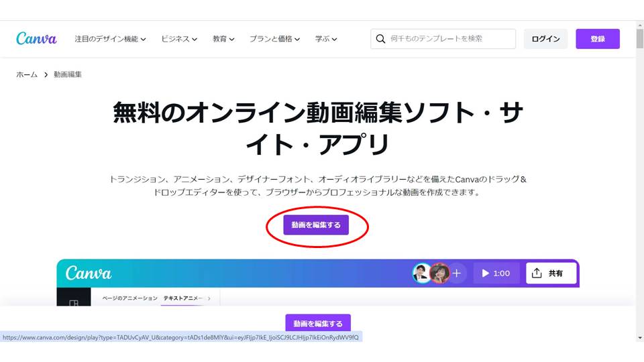
Task: Click the share upload icon in preview
Action: click(537, 274)
